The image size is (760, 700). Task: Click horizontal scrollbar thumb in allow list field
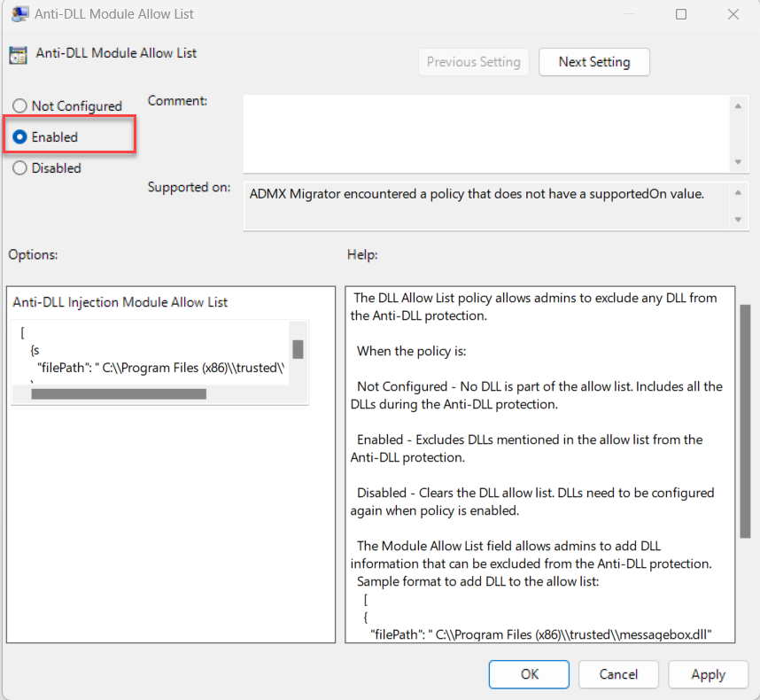point(119,394)
